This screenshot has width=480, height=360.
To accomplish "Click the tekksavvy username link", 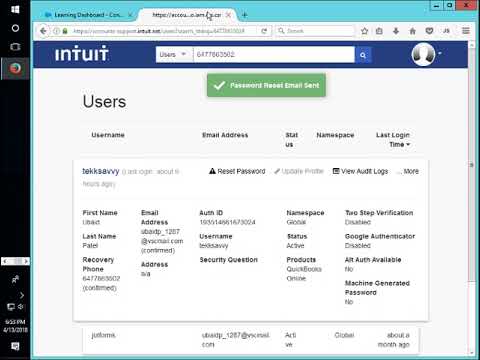I will [101, 171].
